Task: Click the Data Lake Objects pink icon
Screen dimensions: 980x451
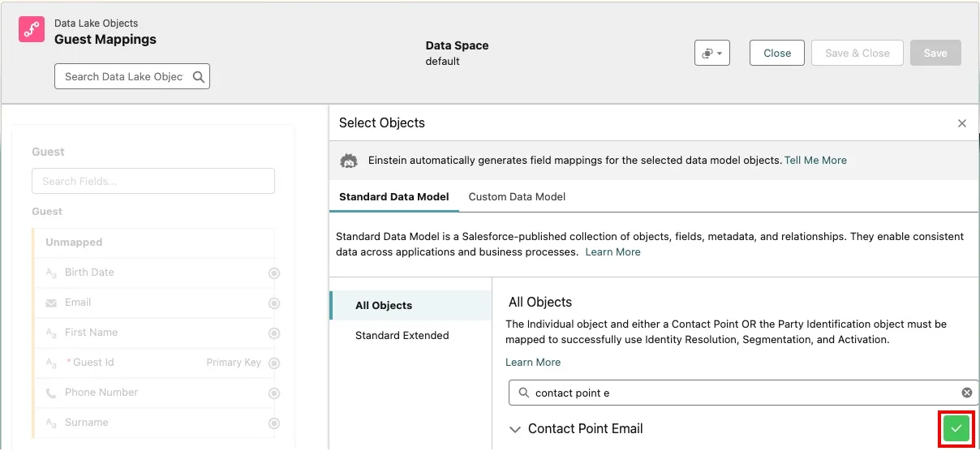Action: 32,30
